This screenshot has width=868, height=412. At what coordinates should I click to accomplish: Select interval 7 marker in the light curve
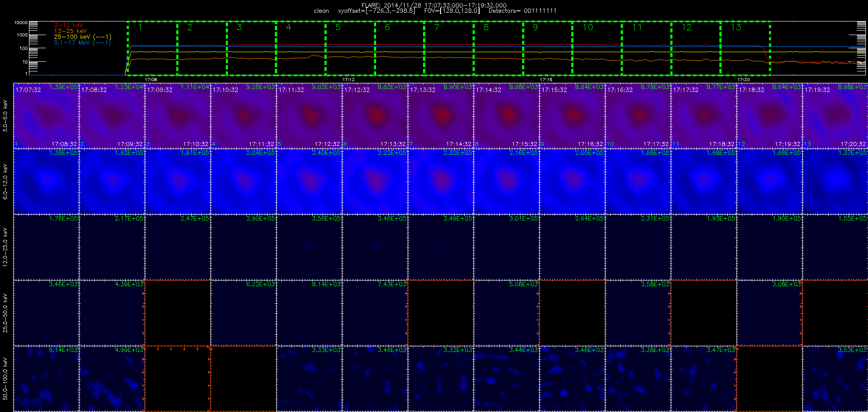437,28
